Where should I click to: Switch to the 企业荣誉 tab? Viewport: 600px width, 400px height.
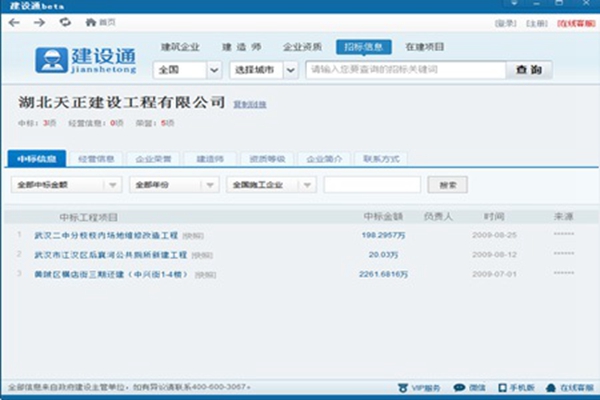coord(153,159)
